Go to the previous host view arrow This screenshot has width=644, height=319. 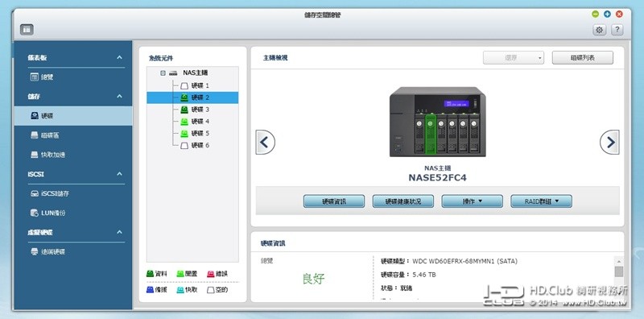pos(266,143)
